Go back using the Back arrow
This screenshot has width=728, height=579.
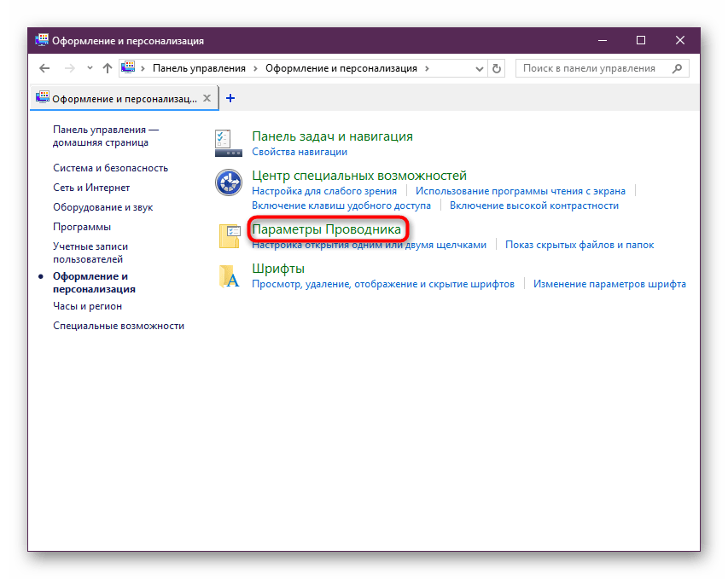[x=45, y=68]
